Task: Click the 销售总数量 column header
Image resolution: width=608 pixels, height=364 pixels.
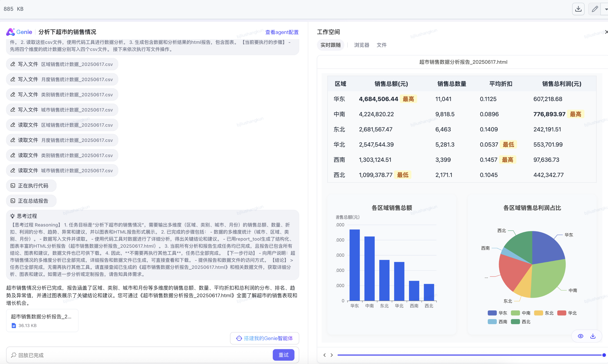Action: 452,84
